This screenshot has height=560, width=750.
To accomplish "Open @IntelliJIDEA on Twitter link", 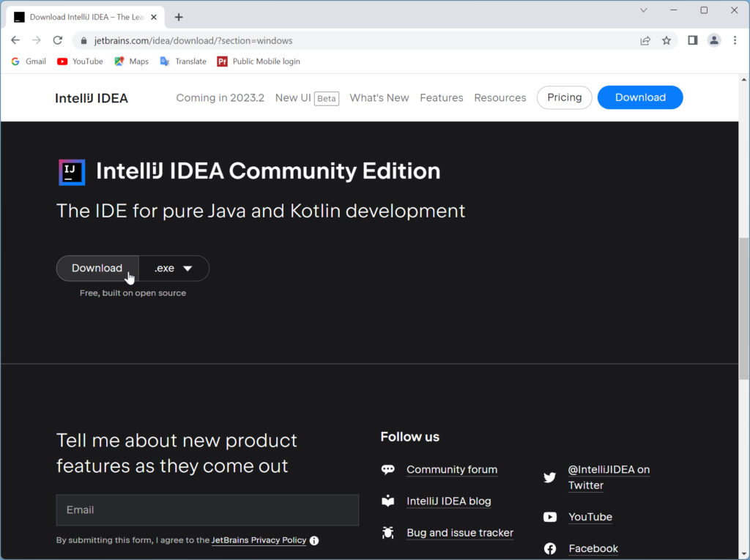I will click(x=609, y=477).
